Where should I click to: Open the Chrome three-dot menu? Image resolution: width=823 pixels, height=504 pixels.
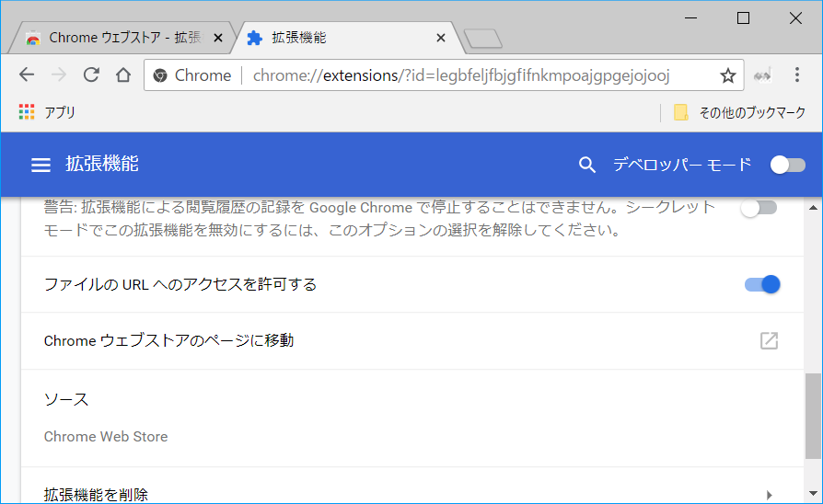(796, 75)
